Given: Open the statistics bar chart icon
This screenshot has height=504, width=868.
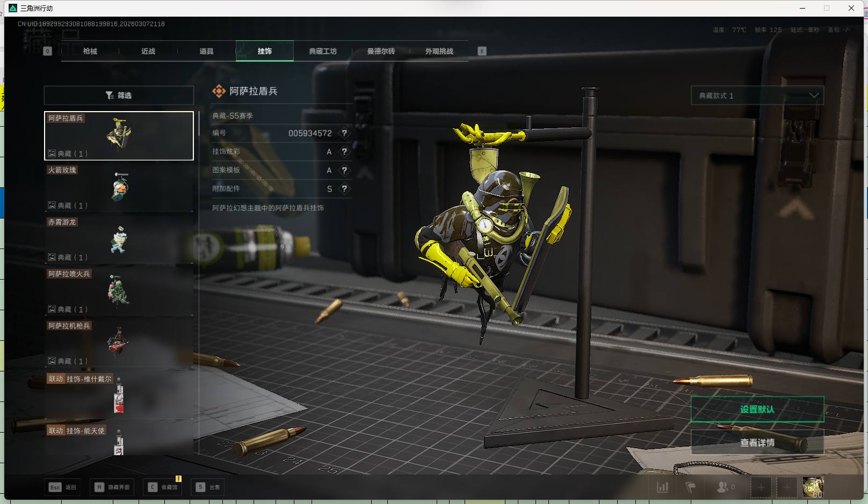Looking at the screenshot, I should (x=663, y=487).
